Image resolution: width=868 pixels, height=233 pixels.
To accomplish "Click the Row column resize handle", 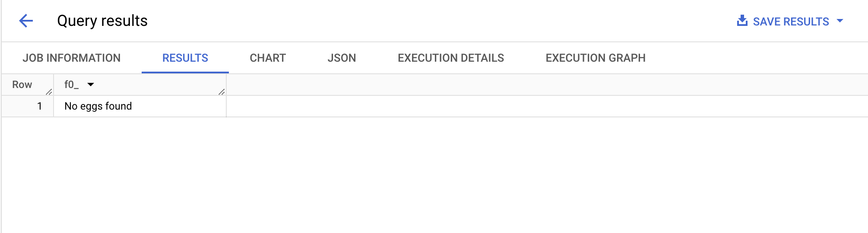I will point(49,91).
